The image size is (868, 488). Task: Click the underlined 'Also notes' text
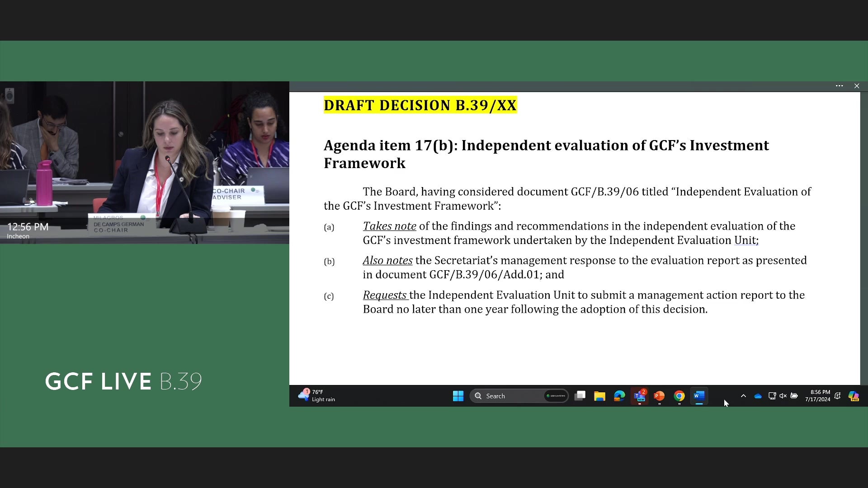pyautogui.click(x=387, y=261)
